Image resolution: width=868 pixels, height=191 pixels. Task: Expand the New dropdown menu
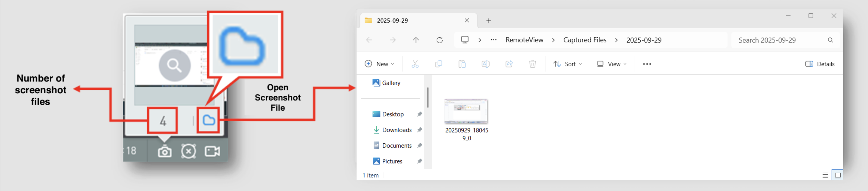click(x=379, y=64)
